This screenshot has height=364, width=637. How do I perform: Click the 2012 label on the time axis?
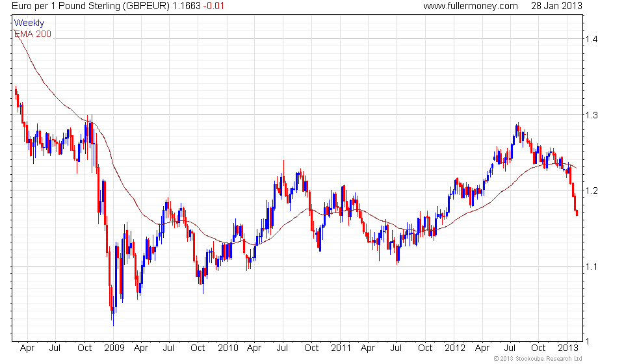coord(454,348)
